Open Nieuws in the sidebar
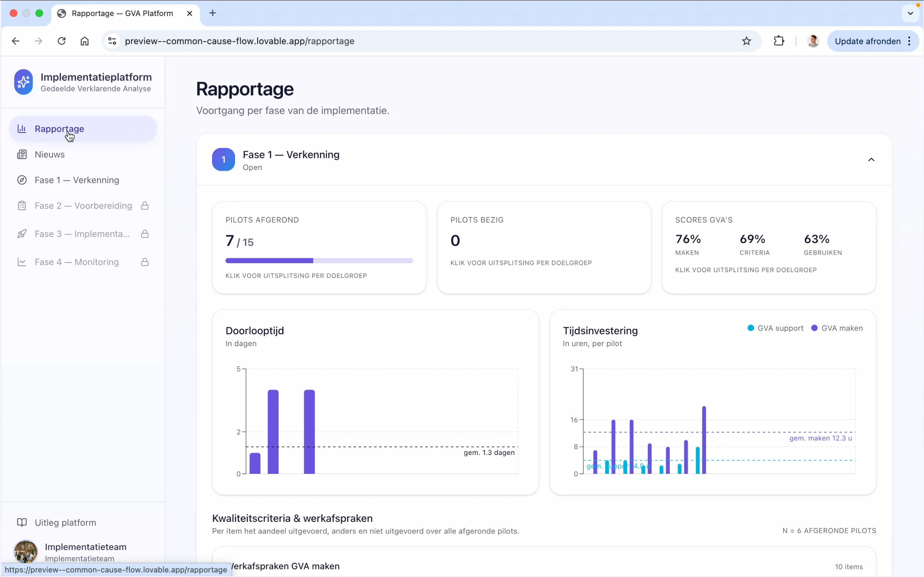This screenshot has width=924, height=577. click(x=83, y=154)
